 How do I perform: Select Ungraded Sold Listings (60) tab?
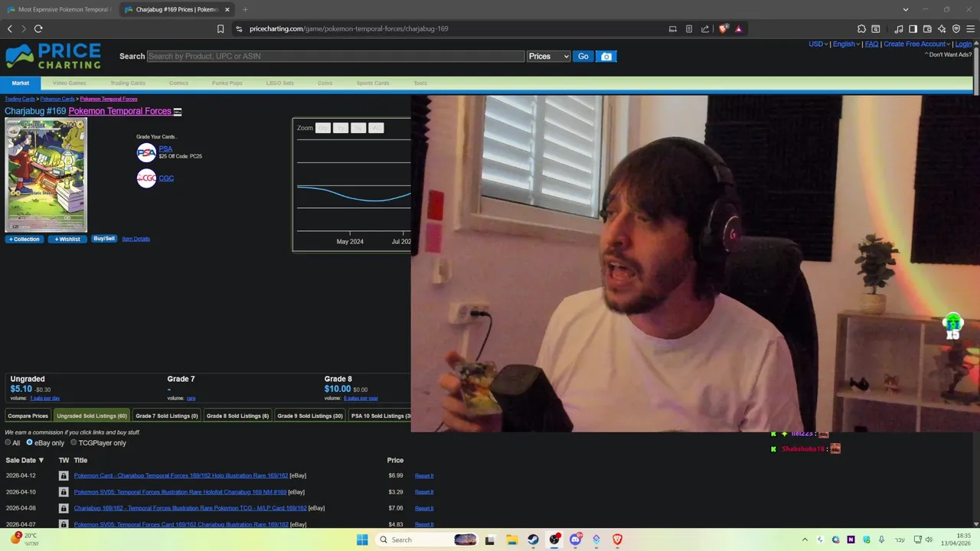coord(91,416)
